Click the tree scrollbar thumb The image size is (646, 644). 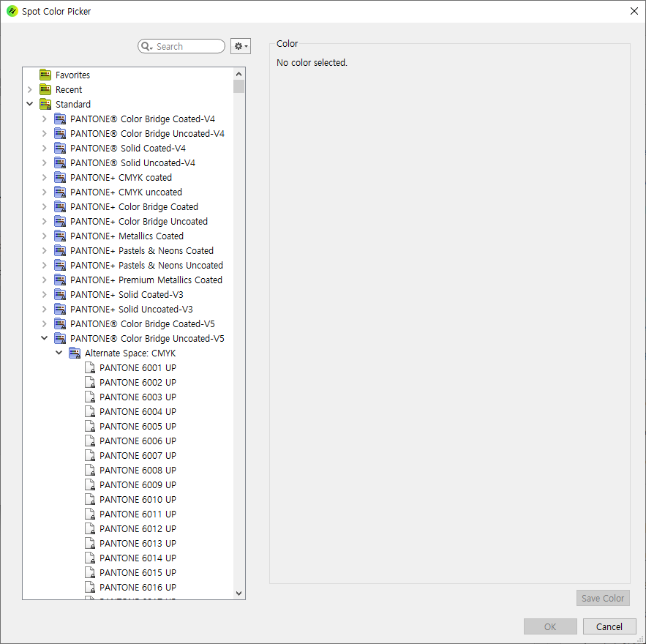click(239, 86)
